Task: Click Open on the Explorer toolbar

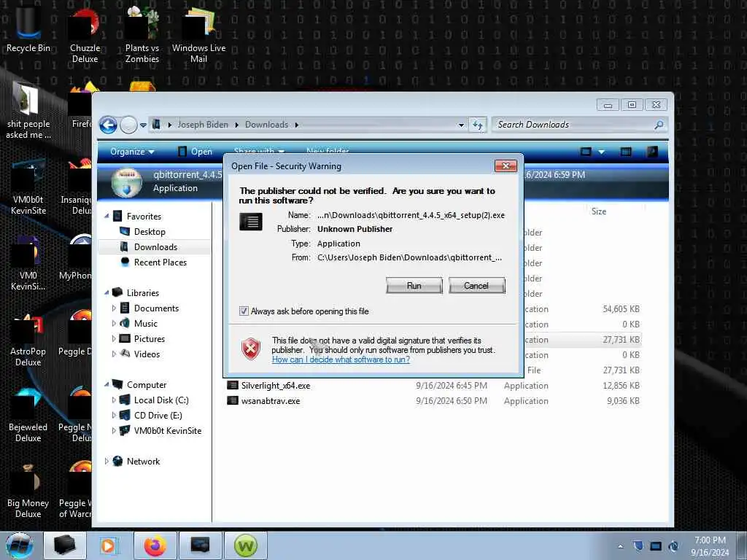Action: [x=195, y=152]
